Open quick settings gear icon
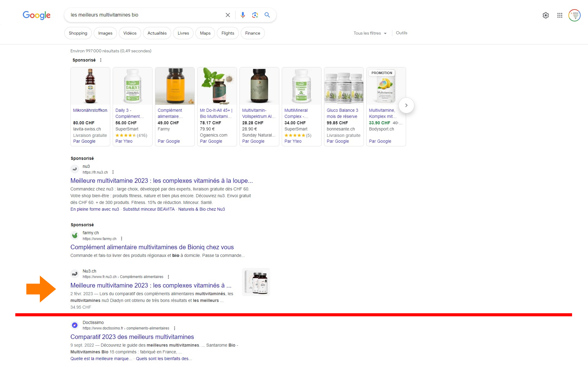The height and width of the screenshot is (365, 588). 546,15
